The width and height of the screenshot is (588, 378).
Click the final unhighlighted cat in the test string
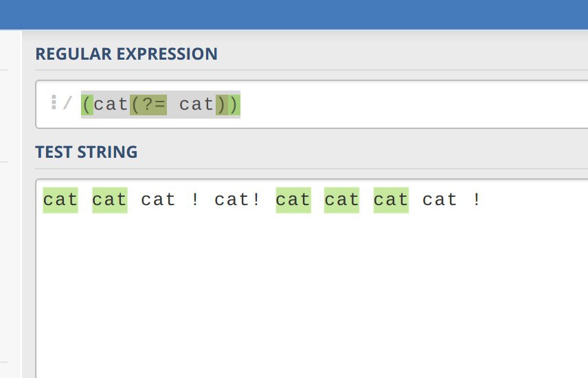click(x=440, y=200)
